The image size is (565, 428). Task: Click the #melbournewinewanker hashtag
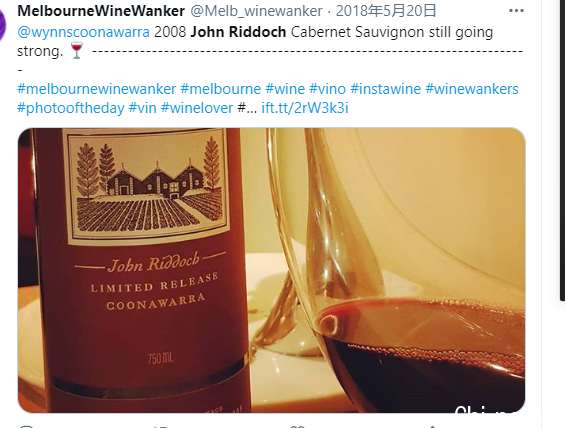[x=97, y=89]
